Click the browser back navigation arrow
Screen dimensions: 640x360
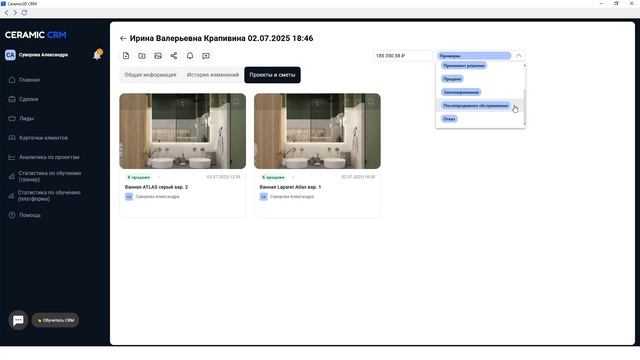[x=6, y=13]
